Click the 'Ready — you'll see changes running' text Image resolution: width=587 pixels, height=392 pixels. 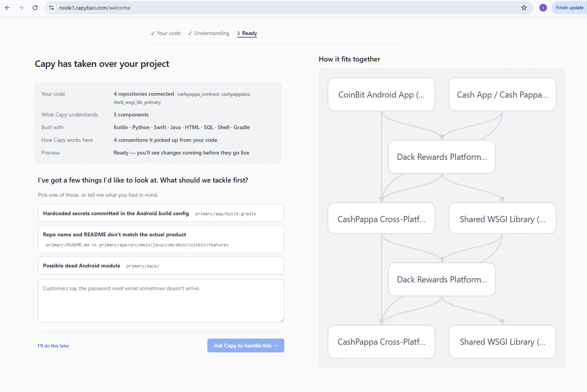[x=181, y=153]
